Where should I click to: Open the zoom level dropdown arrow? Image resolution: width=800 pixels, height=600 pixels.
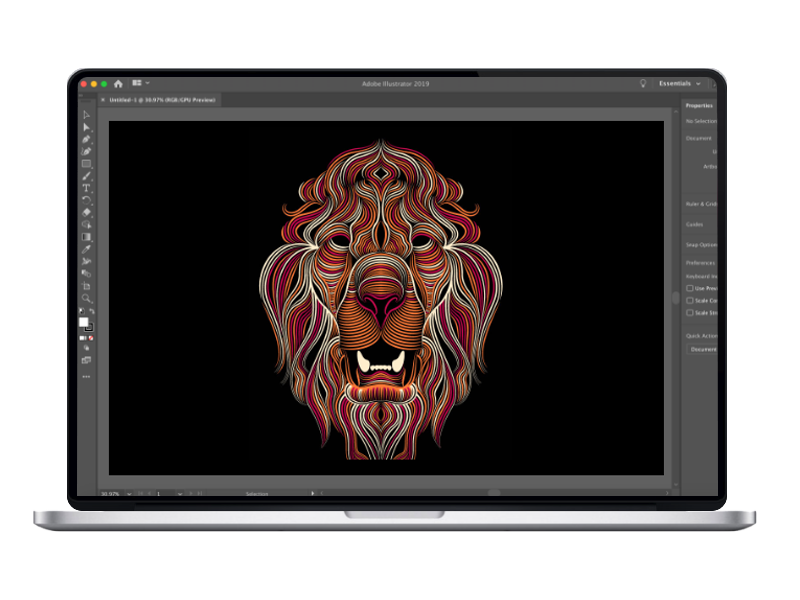click(129, 493)
